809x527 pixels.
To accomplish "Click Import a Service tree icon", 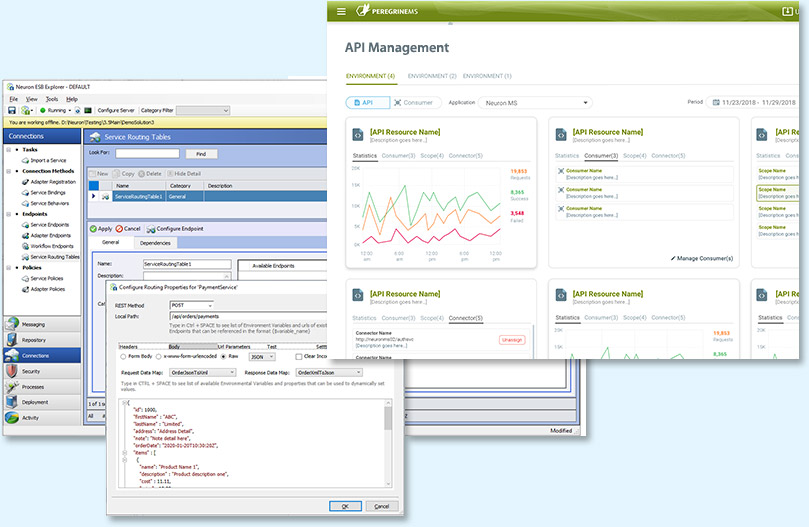I will coord(25,161).
